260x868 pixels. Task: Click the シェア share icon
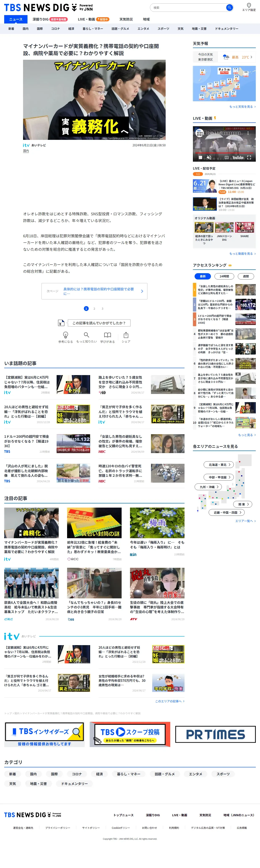click(126, 335)
